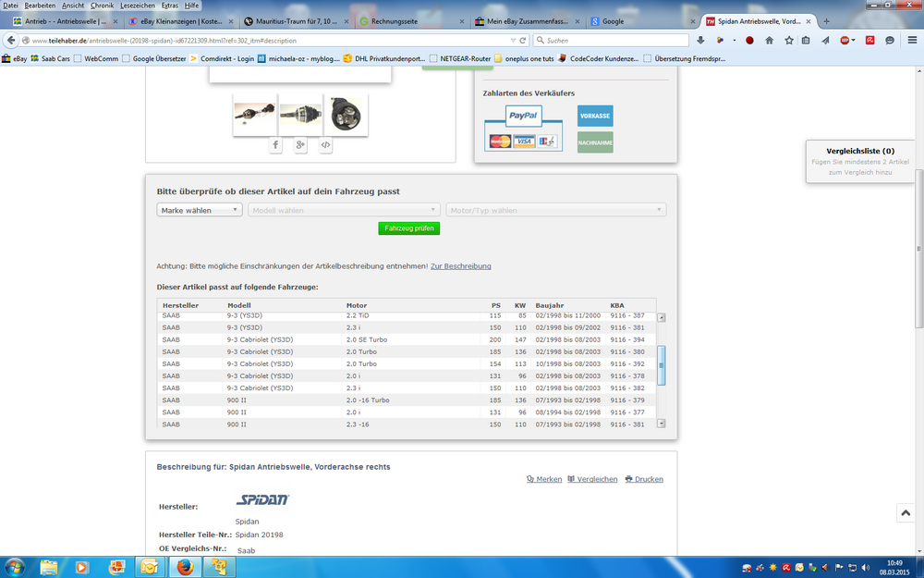This screenshot has height=578, width=924.
Task: Click the Suchen search field
Action: pyautogui.click(x=611, y=40)
